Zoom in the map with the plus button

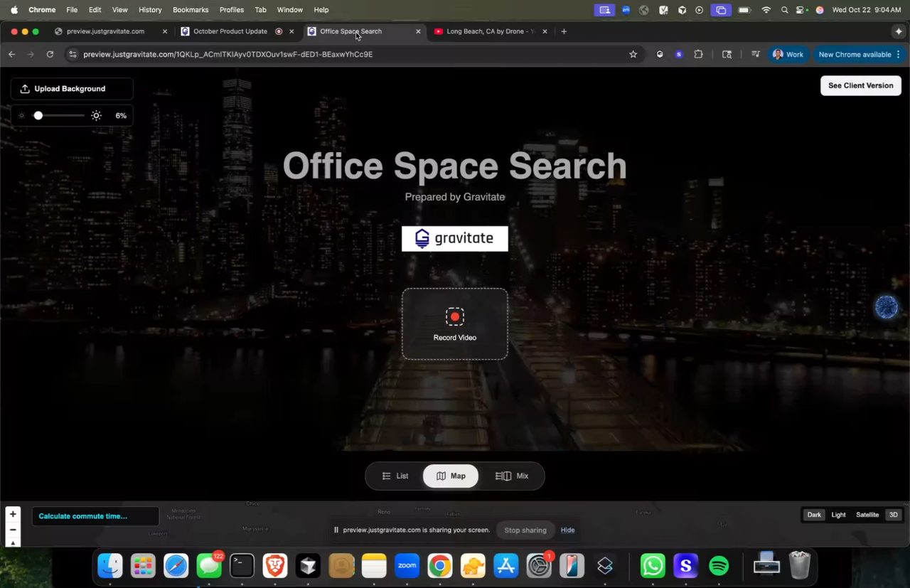tap(13, 514)
